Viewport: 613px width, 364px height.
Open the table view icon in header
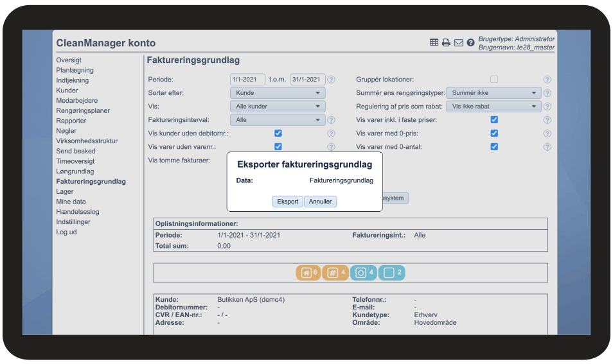[434, 42]
